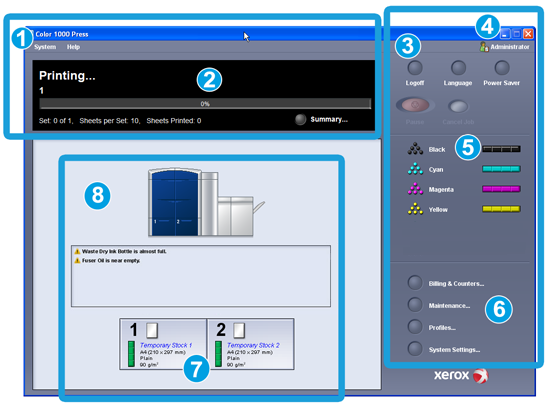Open the Profiles dialog

pos(415,327)
